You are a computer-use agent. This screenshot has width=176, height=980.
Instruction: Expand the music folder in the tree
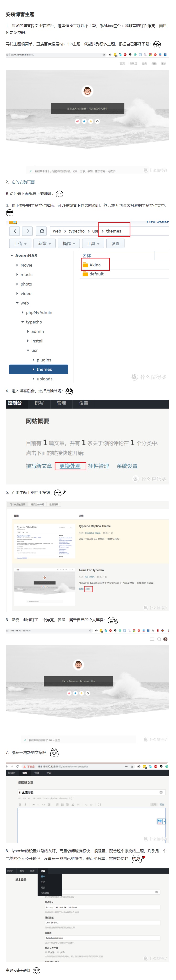point(17,275)
